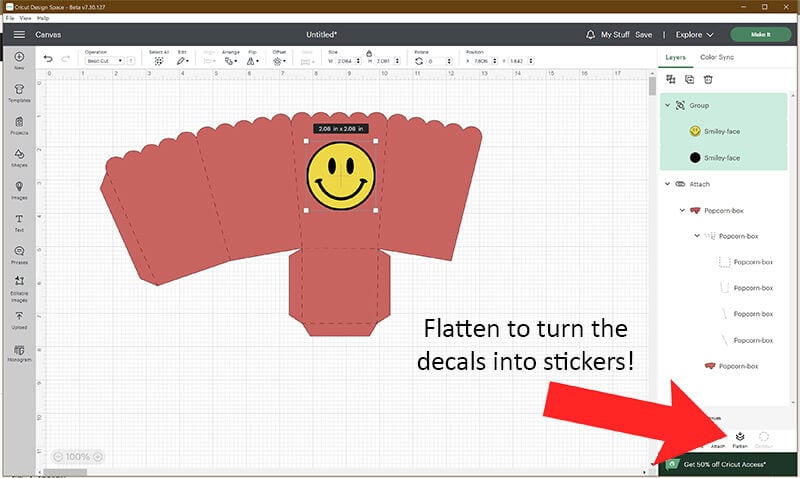Click Save in the header
Image resolution: width=800 pixels, height=478 pixels.
pyautogui.click(x=643, y=34)
